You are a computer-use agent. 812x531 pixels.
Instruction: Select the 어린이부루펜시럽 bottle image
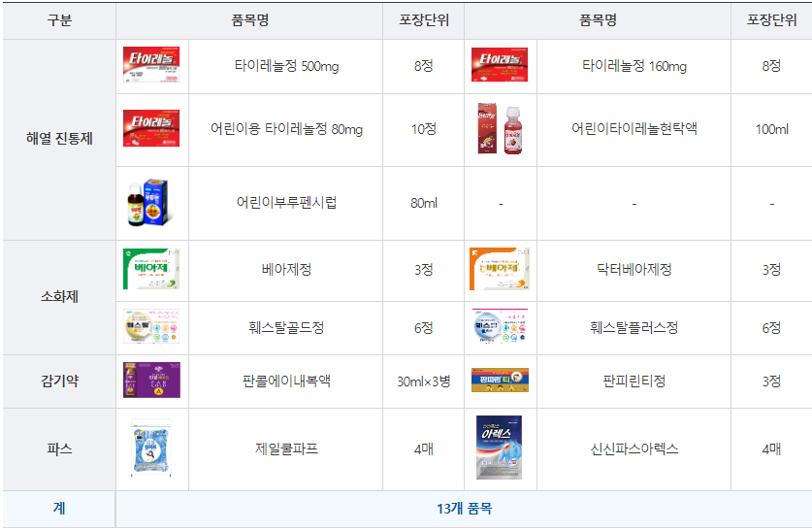click(148, 203)
